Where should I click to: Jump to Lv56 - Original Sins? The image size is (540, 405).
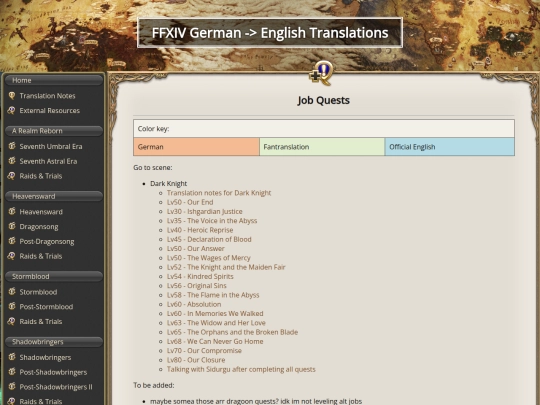(197, 286)
